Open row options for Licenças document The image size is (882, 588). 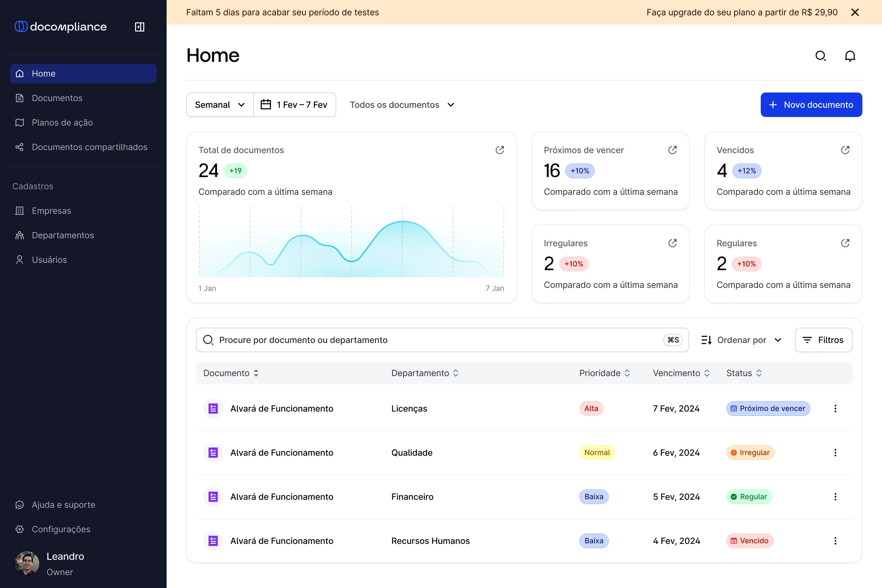click(835, 408)
